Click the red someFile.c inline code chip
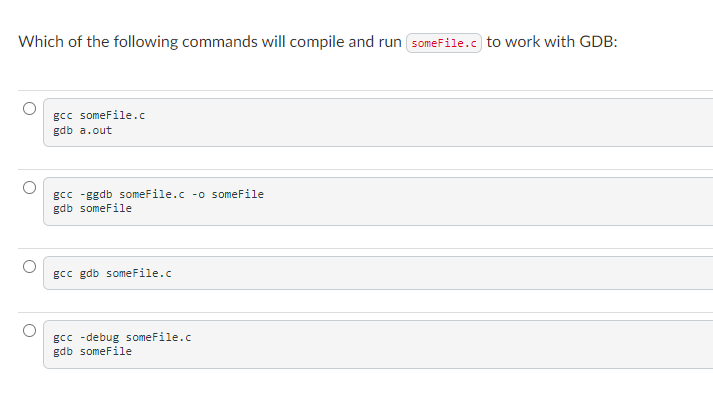The image size is (713, 398). click(x=444, y=43)
